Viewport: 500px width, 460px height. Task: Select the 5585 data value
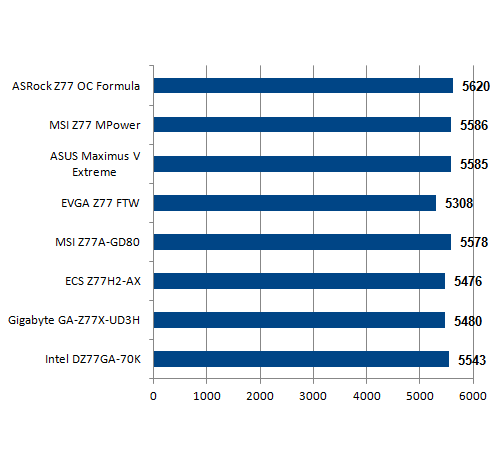(x=474, y=164)
